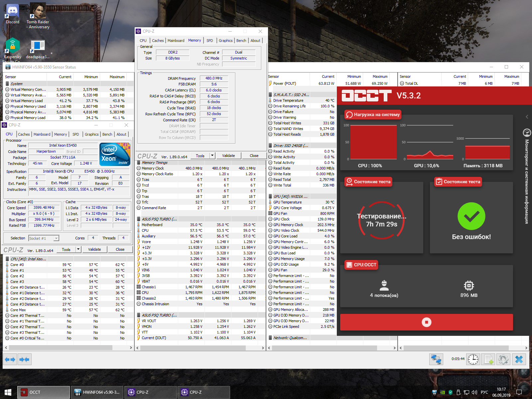
Task: Click the DRAM Frequency 480.0 MHz field
Action: (214, 78)
